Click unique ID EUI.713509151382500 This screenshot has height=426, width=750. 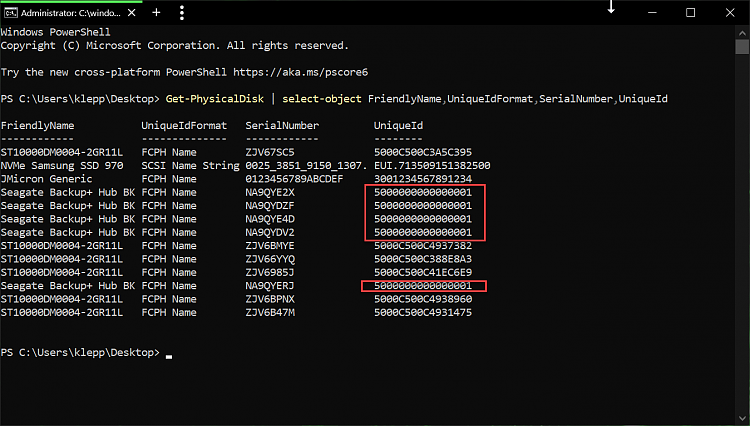tap(432, 166)
